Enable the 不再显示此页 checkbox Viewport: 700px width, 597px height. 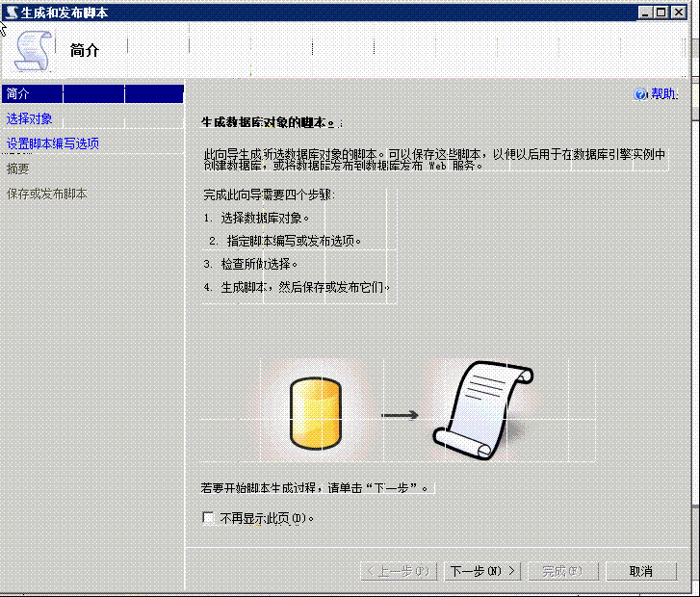[x=208, y=518]
